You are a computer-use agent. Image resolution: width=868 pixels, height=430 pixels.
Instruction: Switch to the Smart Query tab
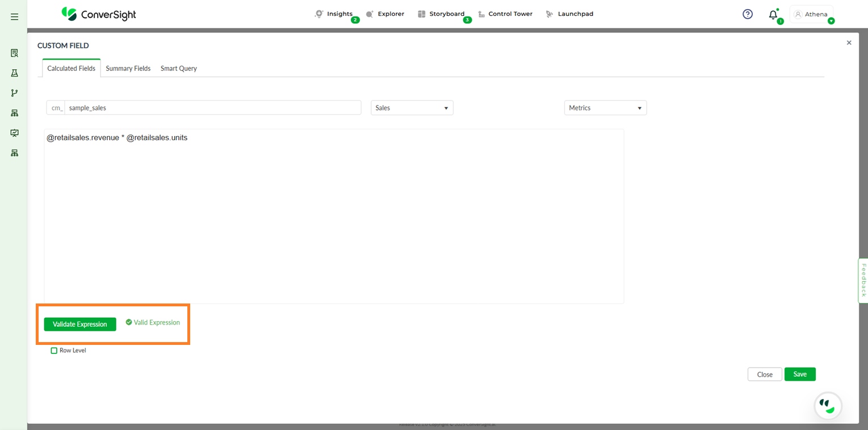pyautogui.click(x=178, y=69)
